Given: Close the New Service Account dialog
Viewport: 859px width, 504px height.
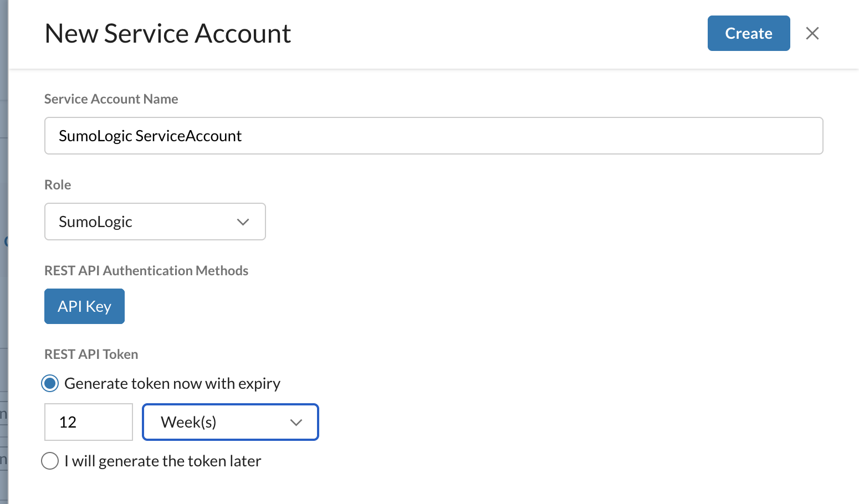Looking at the screenshot, I should (x=812, y=33).
